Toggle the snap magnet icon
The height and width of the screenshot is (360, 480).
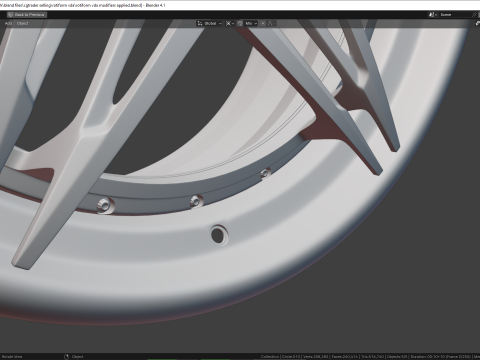240,23
